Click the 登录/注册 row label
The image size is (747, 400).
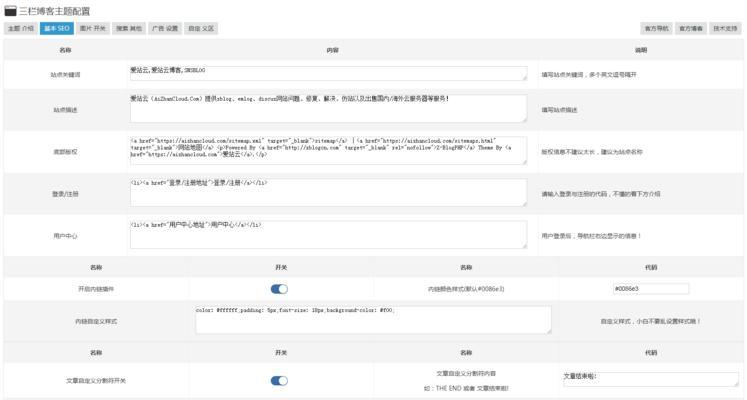pos(65,194)
